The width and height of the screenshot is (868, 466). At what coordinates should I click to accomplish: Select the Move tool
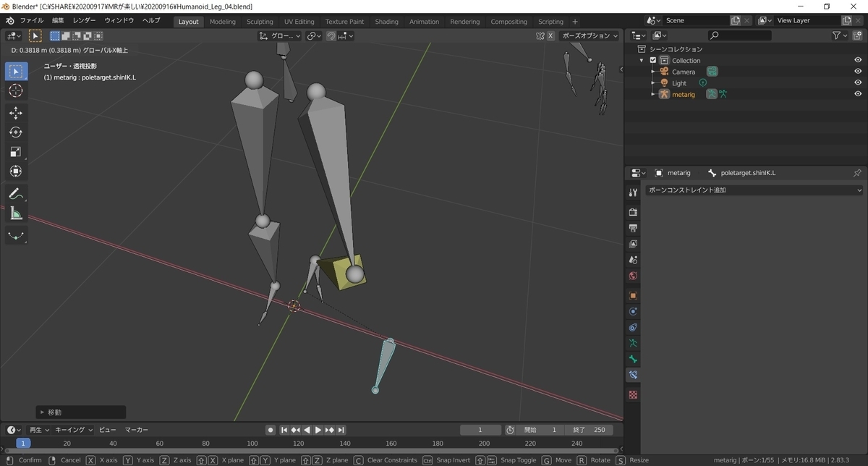pyautogui.click(x=17, y=113)
